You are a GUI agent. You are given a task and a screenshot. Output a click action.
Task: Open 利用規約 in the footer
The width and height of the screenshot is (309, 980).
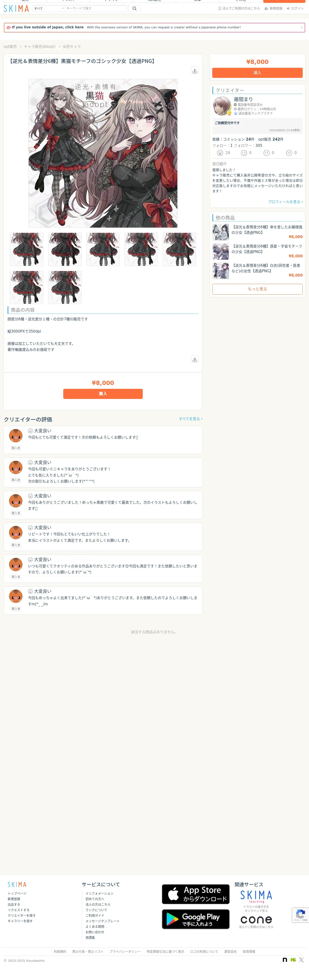tap(60, 951)
